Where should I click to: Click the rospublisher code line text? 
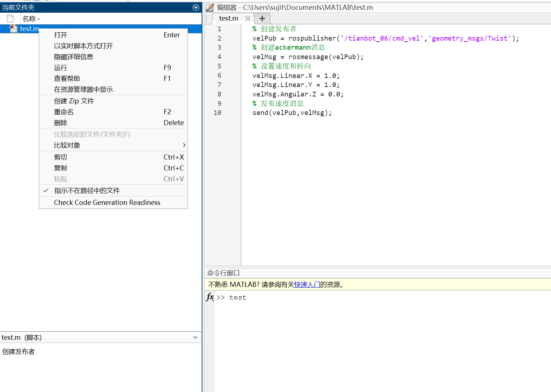[x=386, y=38]
